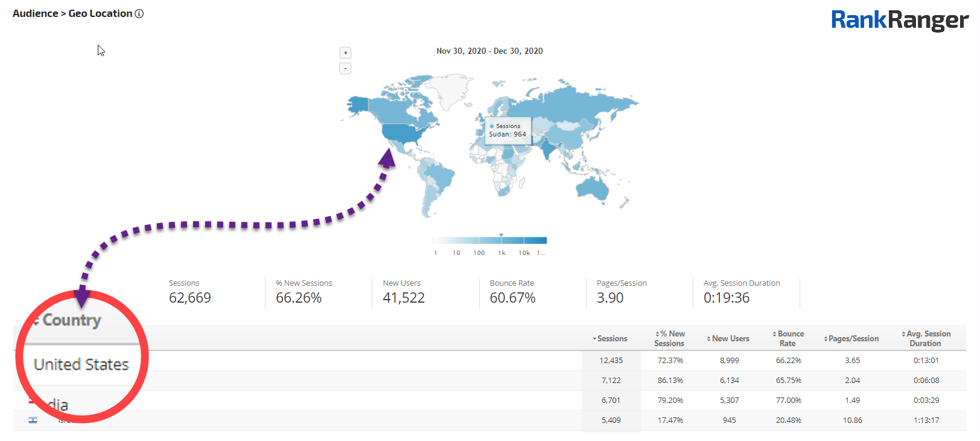Sort by Pages/Session column header
This screenshot has height=441, width=980.
851,339
